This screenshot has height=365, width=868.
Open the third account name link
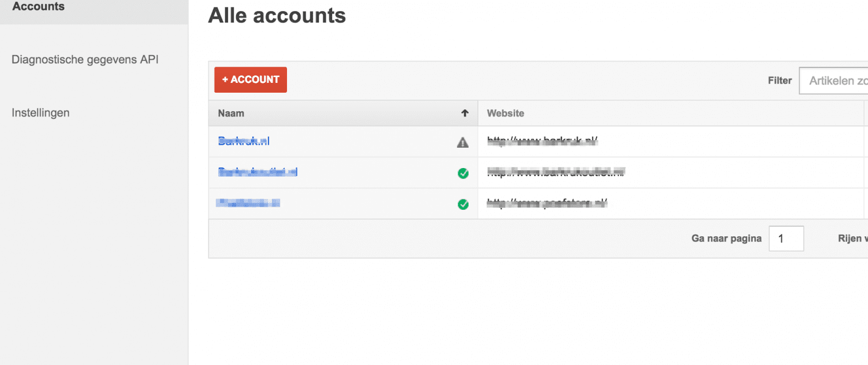point(248,203)
